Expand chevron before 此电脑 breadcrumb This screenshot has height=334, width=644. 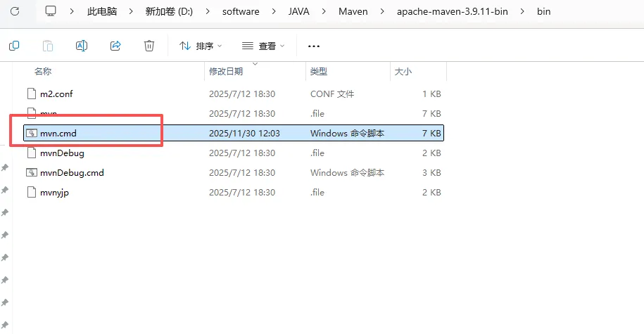(x=72, y=11)
